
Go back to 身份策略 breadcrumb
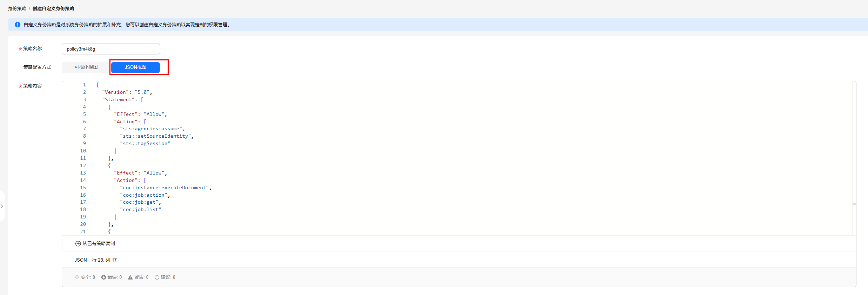point(17,8)
